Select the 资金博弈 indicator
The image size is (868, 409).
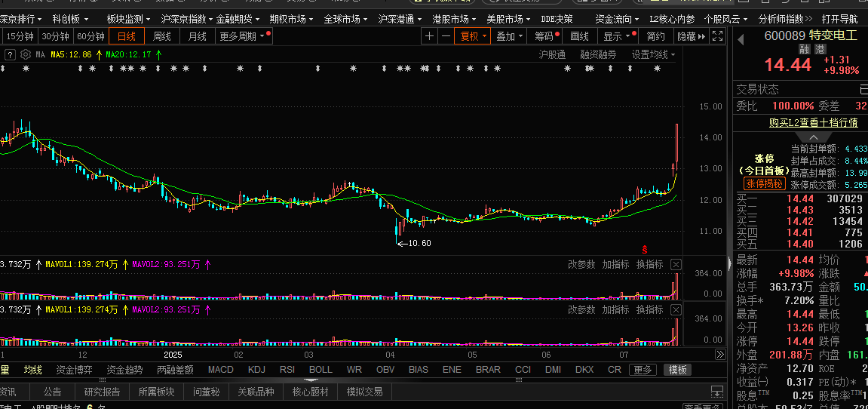(74, 370)
